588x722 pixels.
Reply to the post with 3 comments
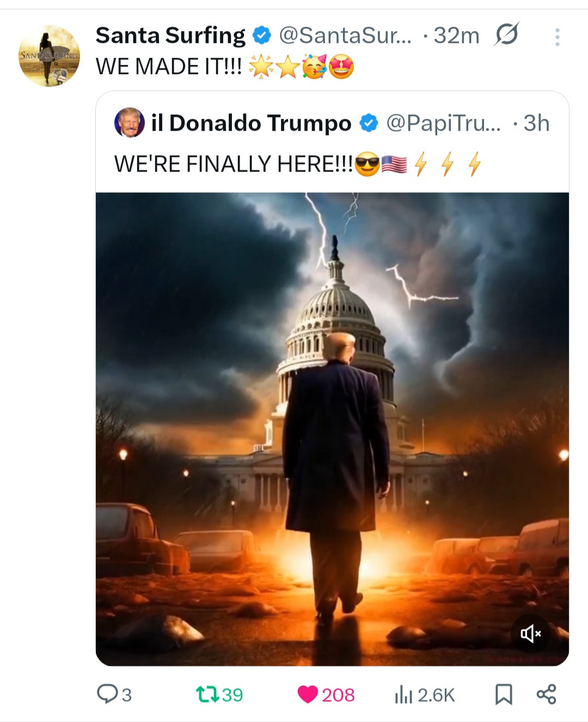114,694
